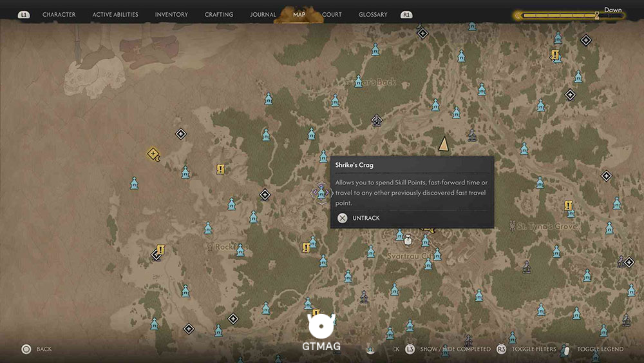
Task: Open the Character tab
Action: pyautogui.click(x=59, y=14)
